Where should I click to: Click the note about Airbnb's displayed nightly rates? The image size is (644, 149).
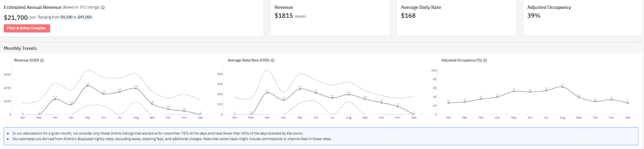click(172, 139)
